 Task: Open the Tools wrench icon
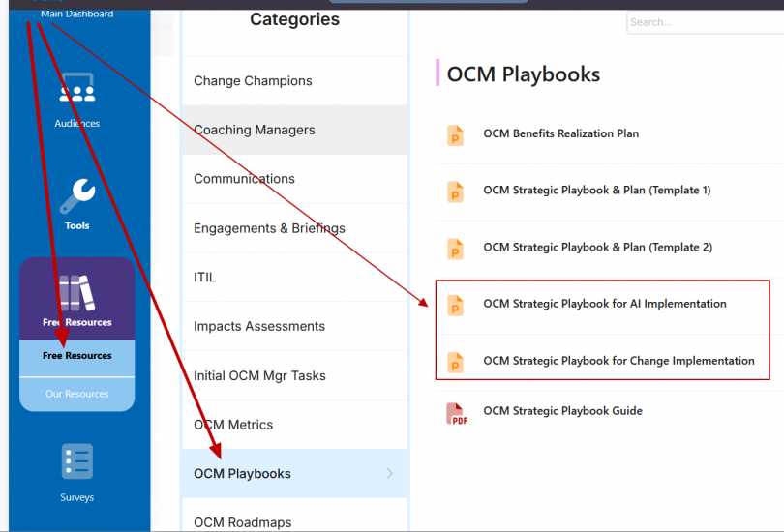[76, 195]
